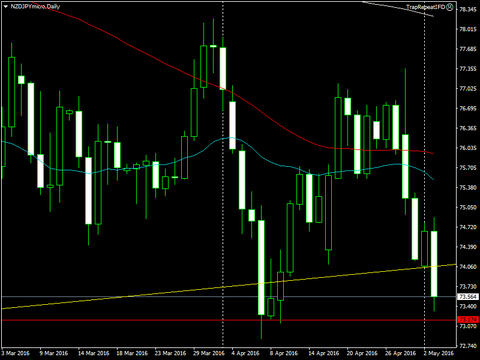Click the 77.685 price scale value
This screenshot has width=480, height=360.
click(468, 49)
